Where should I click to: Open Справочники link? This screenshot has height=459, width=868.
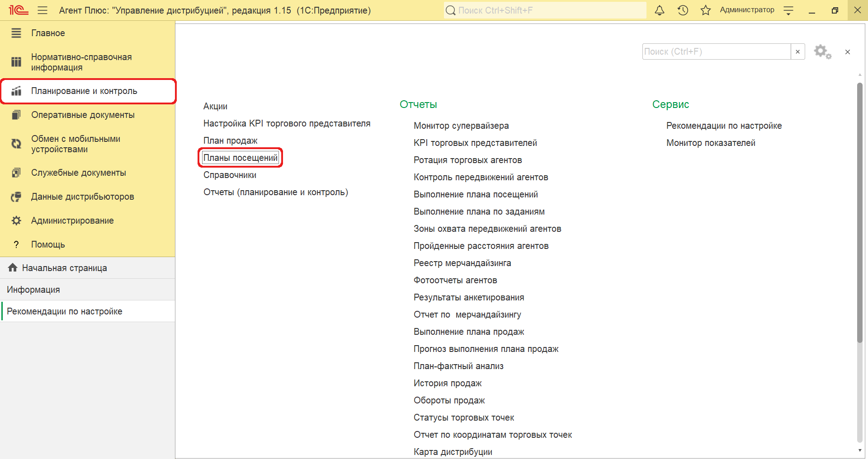point(230,175)
